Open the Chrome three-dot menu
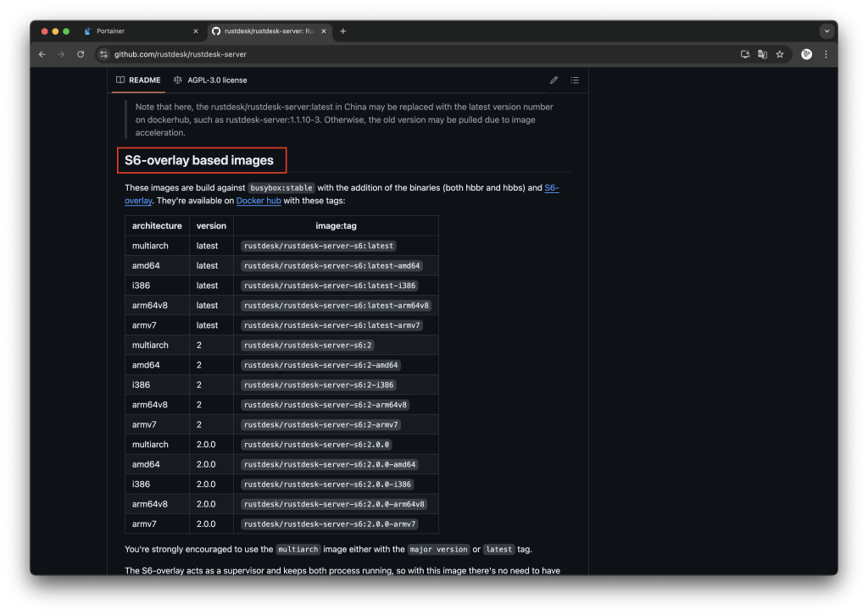This screenshot has width=868, height=615. click(x=826, y=54)
